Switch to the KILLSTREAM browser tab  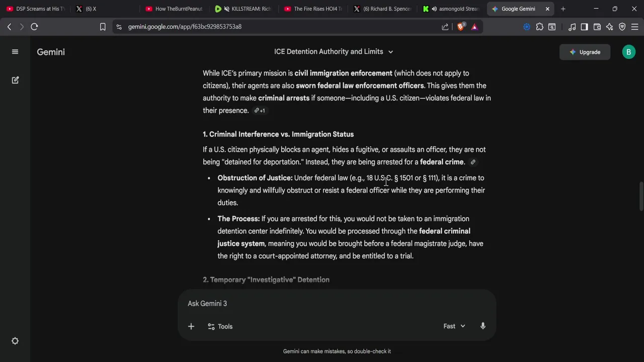click(243, 9)
